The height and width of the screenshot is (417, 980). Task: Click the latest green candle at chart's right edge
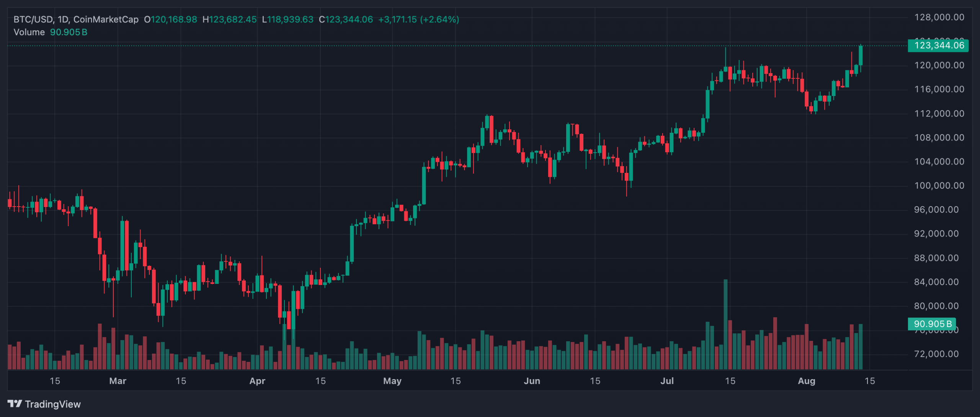tap(861, 56)
